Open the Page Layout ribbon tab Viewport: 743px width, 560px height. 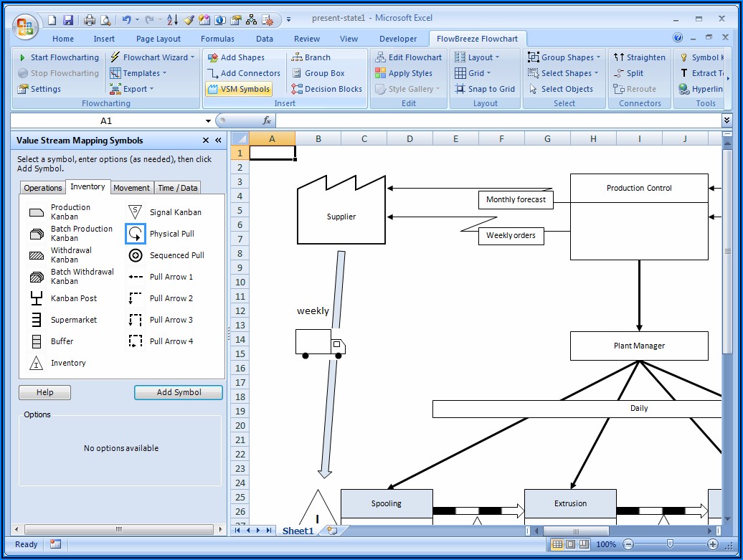[x=158, y=39]
